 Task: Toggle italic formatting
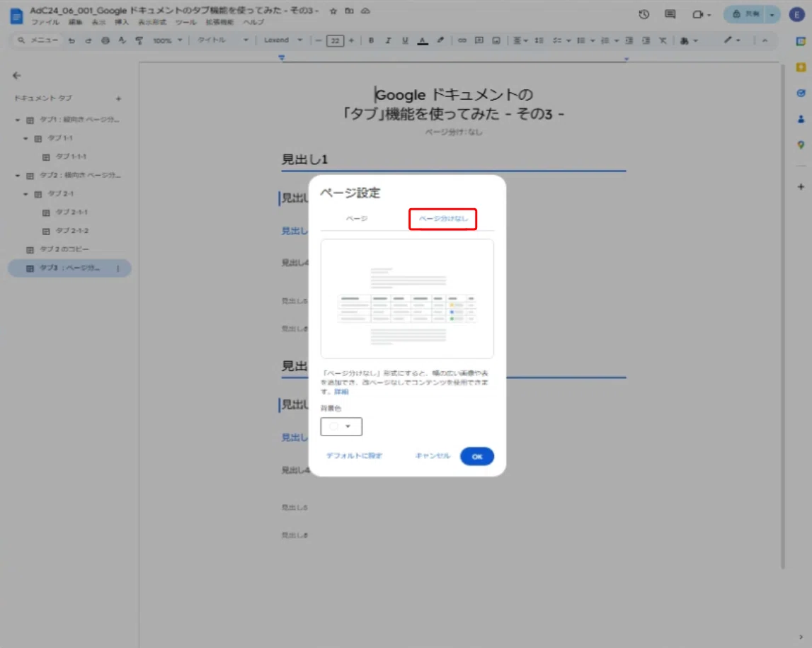[388, 40]
